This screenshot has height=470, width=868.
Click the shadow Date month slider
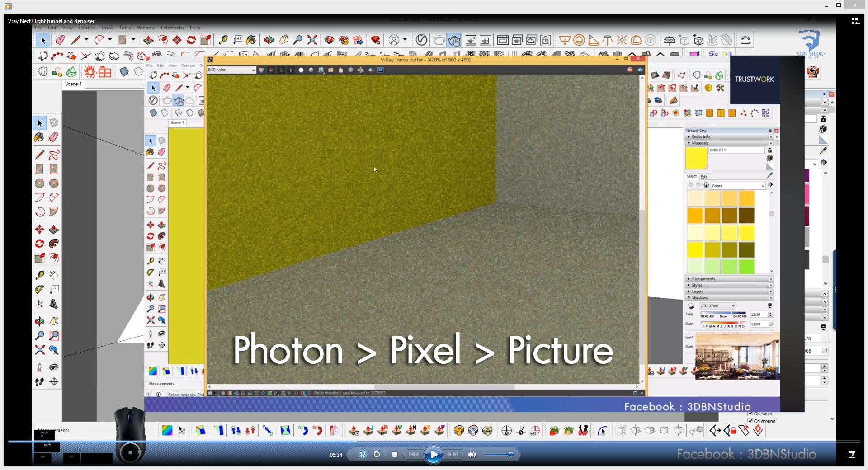pos(724,323)
